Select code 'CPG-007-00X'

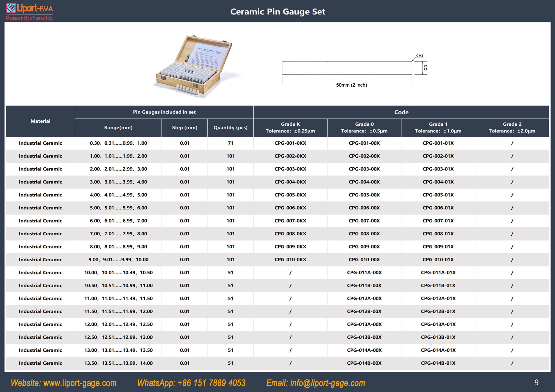pyautogui.click(x=364, y=221)
